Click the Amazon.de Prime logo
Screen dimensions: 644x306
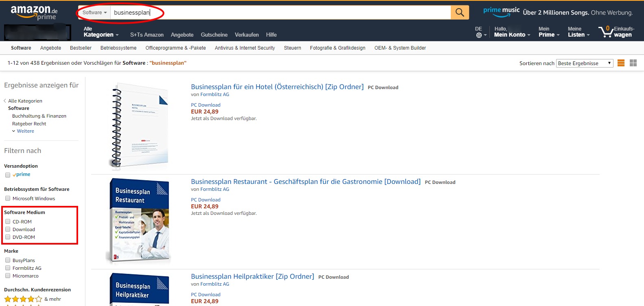point(34,13)
